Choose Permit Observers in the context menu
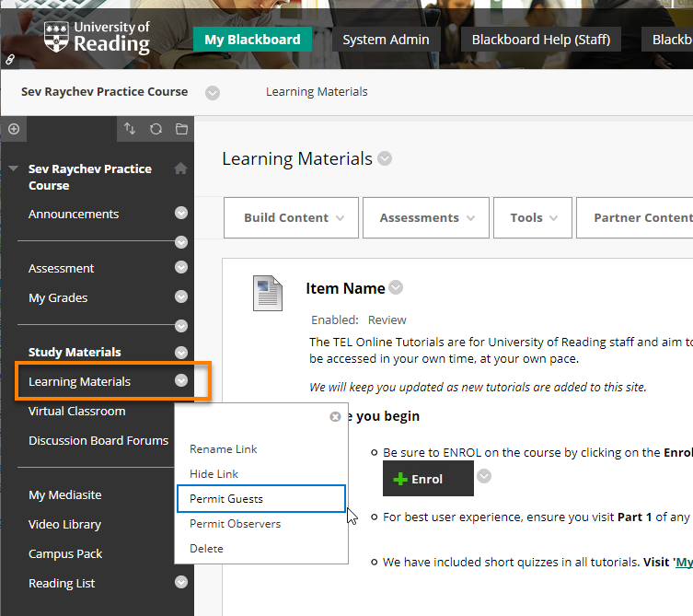The height and width of the screenshot is (616, 693). 235,524
